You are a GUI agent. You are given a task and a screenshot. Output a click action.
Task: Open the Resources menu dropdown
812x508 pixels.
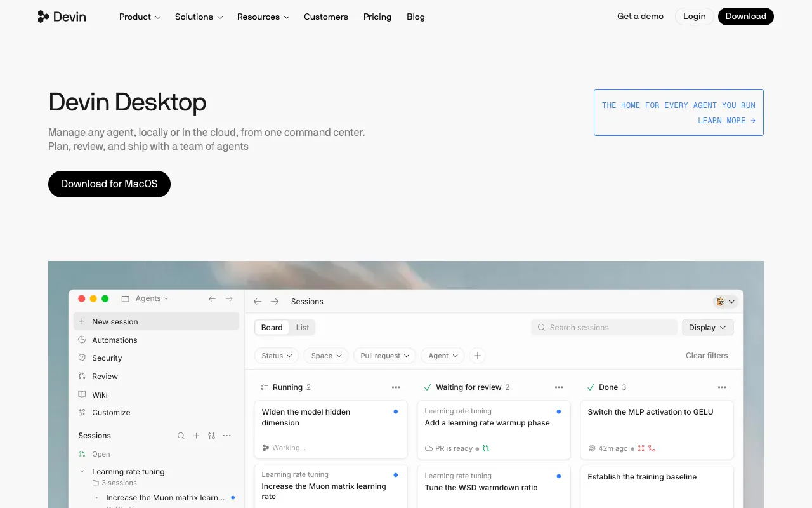(x=263, y=17)
